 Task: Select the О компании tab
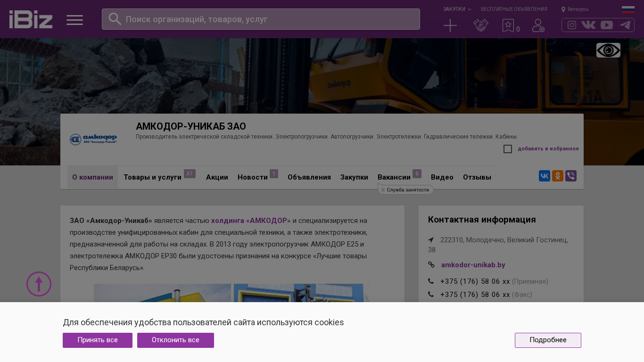[x=92, y=177]
